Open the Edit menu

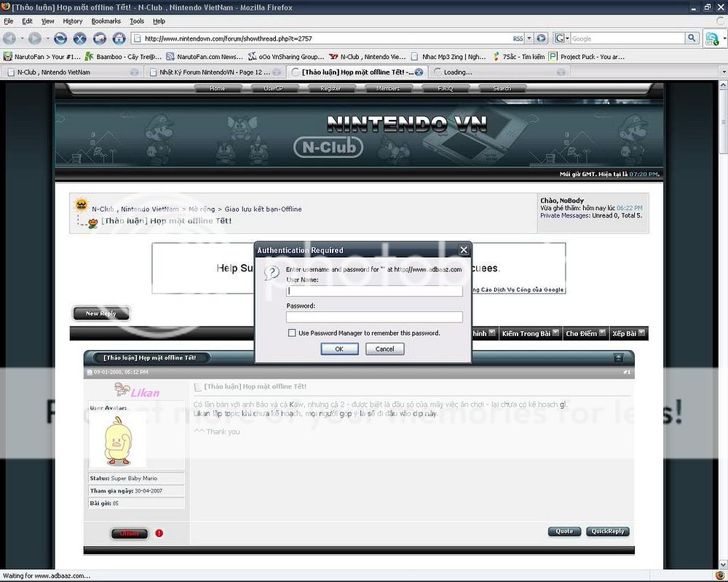(28, 21)
